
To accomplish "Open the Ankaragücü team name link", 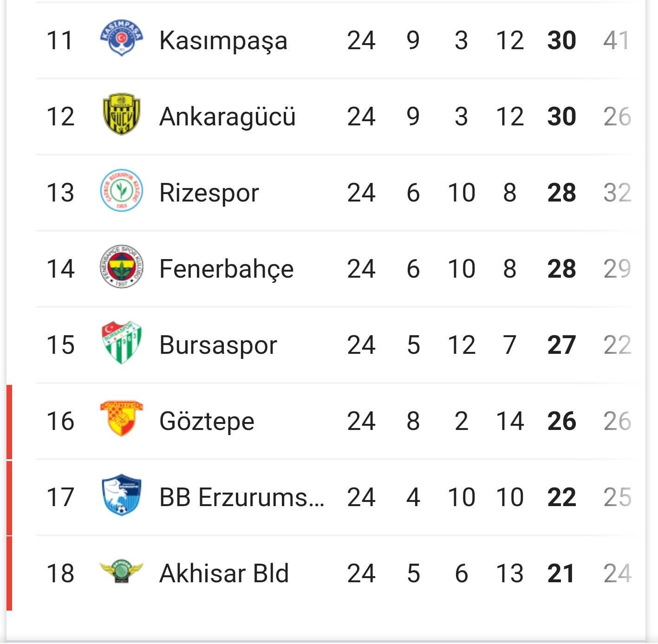I will click(x=228, y=116).
